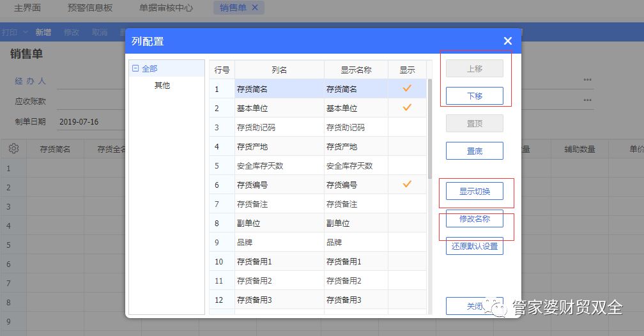The image size is (644, 336).
Task: Open the 打印 dropdown arrow
Action: (26, 32)
